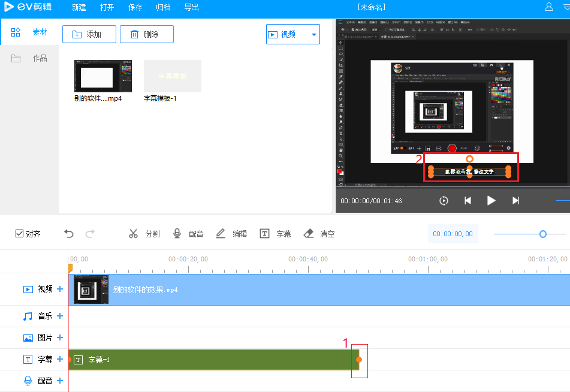Click the 添加 add material button
Screen dimensions: 570x392
(x=89, y=34)
